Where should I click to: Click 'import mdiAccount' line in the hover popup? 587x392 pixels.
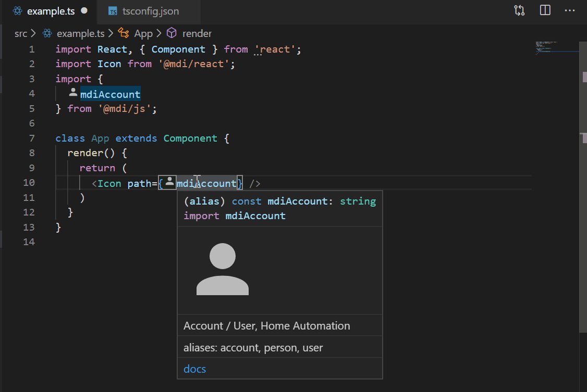(x=234, y=216)
